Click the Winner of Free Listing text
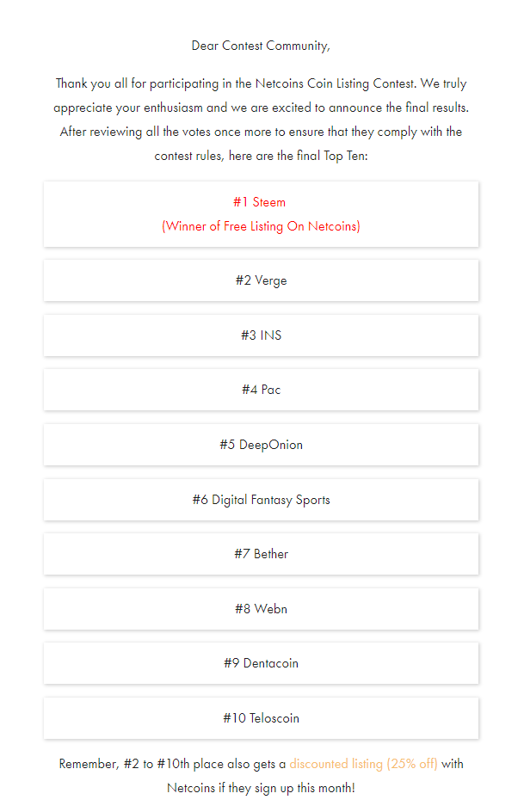The width and height of the screenshot is (524, 812). 261,226
